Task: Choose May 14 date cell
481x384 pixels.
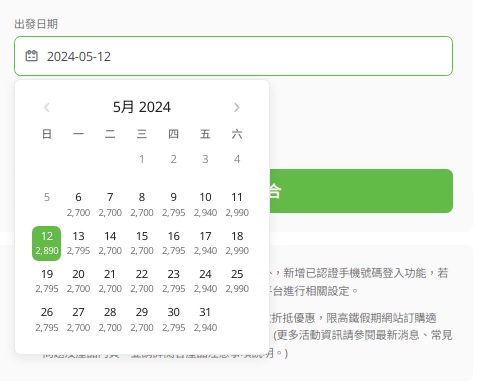Action: pos(110,243)
